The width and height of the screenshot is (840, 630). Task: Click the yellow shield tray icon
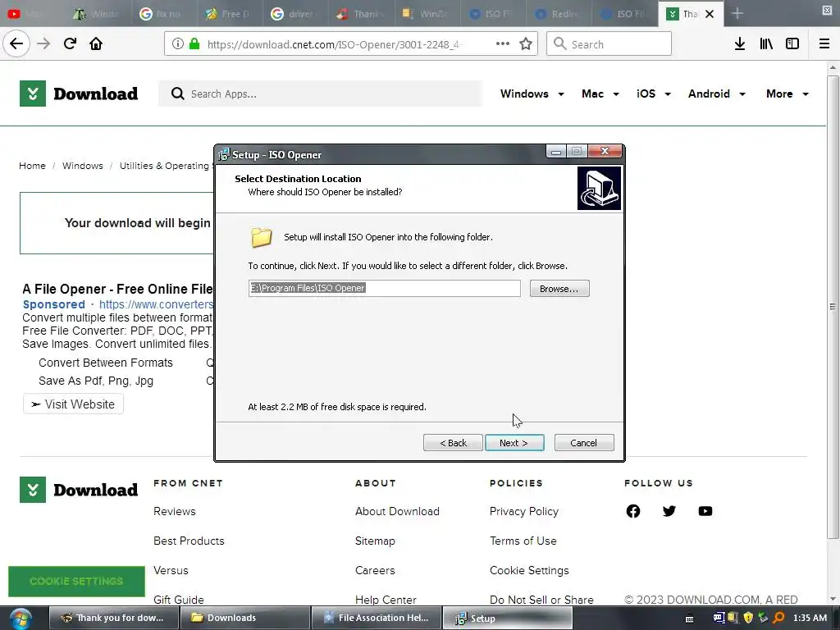click(748, 618)
